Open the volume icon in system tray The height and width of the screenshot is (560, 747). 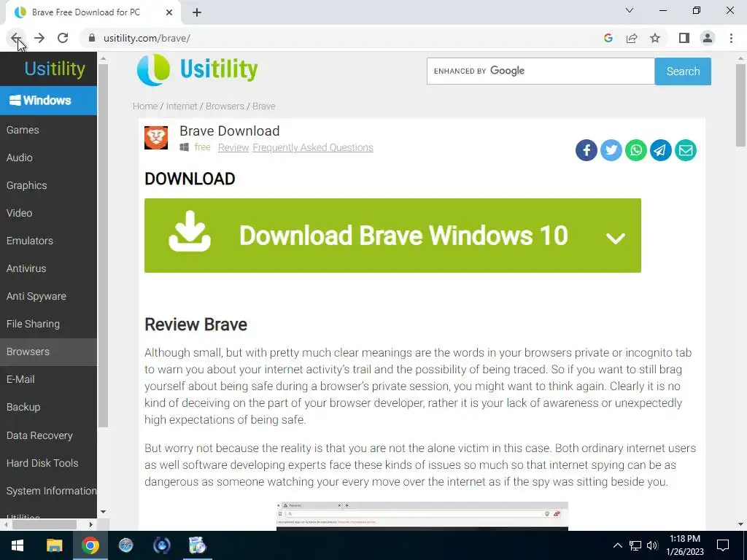(653, 545)
